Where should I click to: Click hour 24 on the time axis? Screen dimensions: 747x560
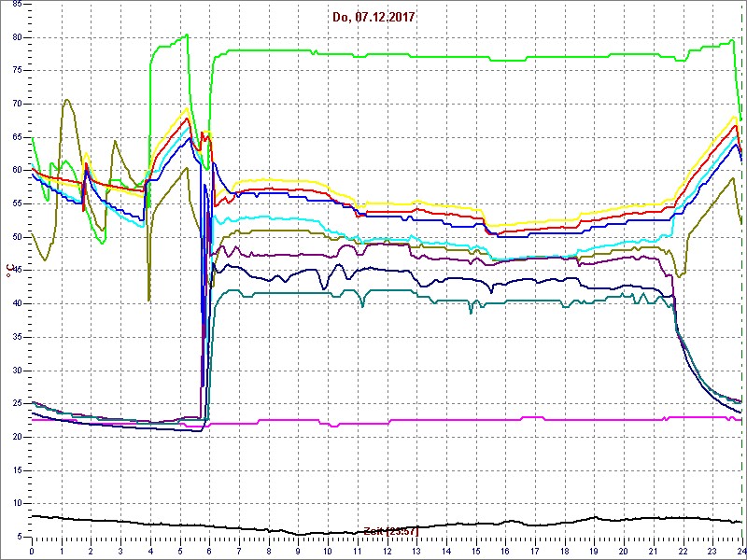click(x=740, y=551)
